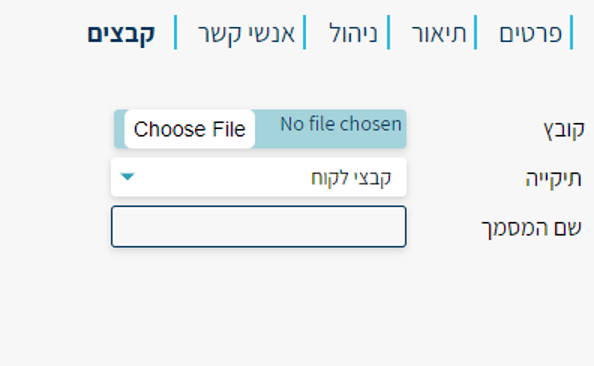Image resolution: width=594 pixels, height=366 pixels.
Task: Open contacts section אנשי קשר
Action: 246,34
